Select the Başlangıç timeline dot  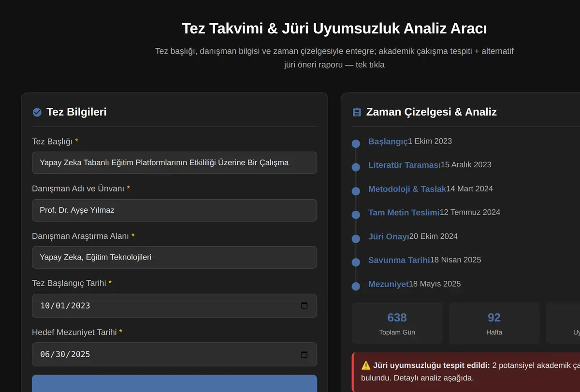click(x=356, y=144)
